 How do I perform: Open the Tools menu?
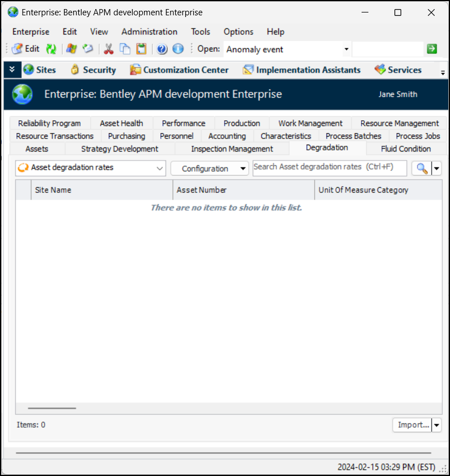coord(201,32)
